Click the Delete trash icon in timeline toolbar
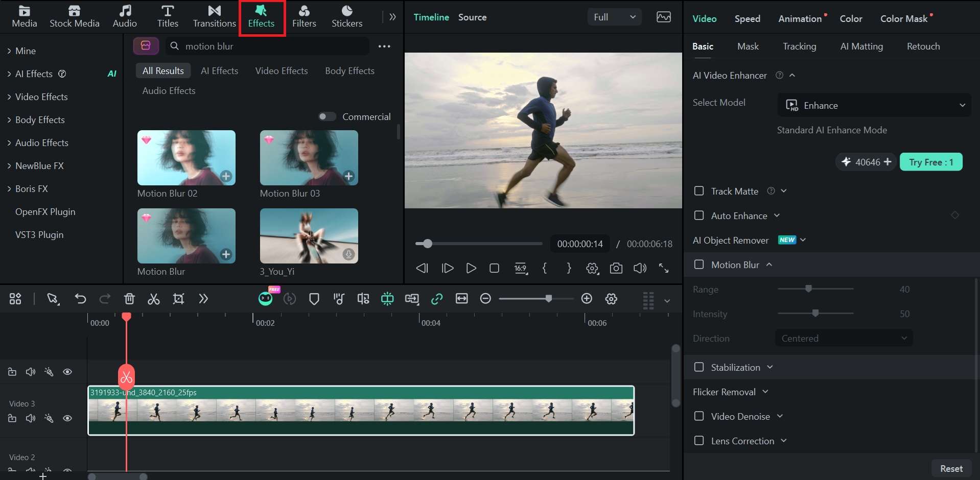The height and width of the screenshot is (480, 980). coord(129,299)
